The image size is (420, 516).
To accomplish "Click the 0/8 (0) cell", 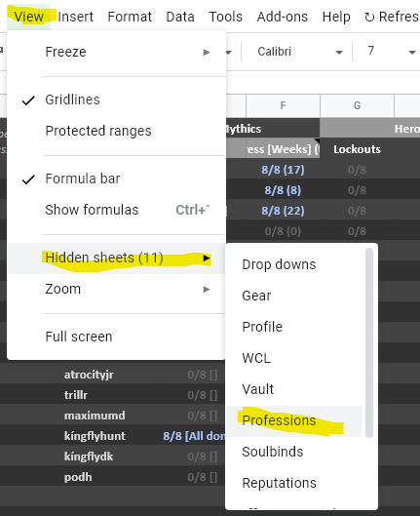I will [283, 231].
